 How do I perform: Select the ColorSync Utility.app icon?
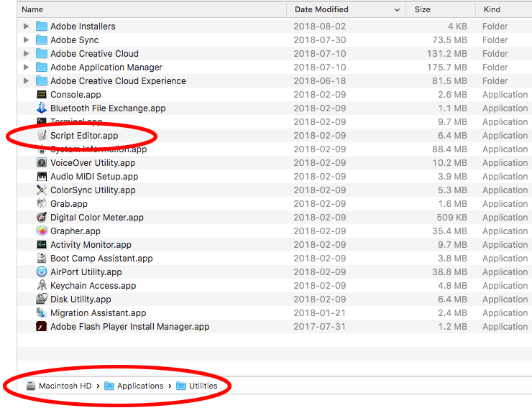42,190
